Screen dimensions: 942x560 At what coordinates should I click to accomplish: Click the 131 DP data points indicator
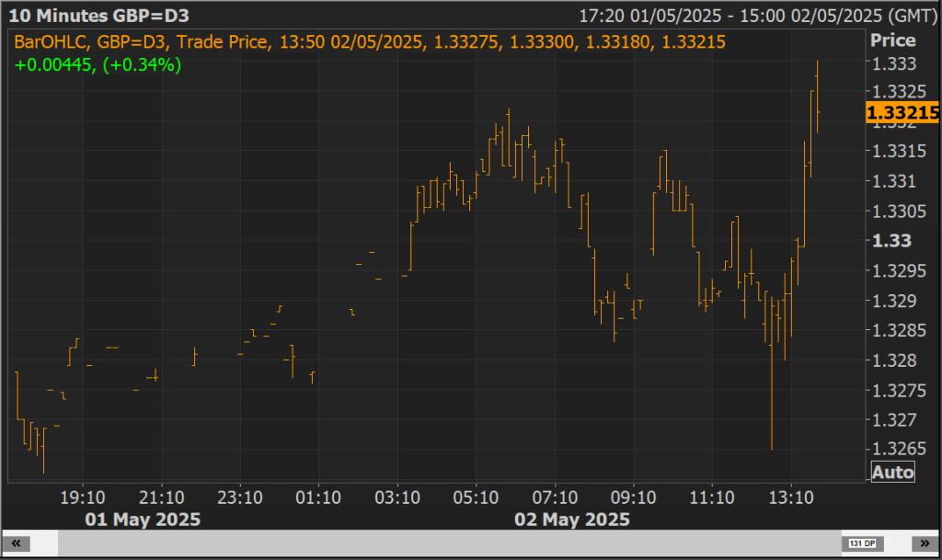click(x=864, y=543)
